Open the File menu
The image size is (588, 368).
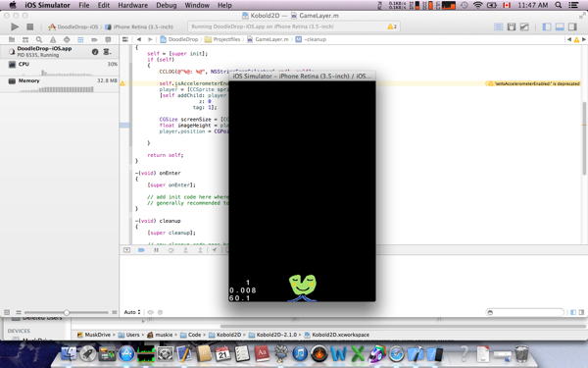(84, 5)
